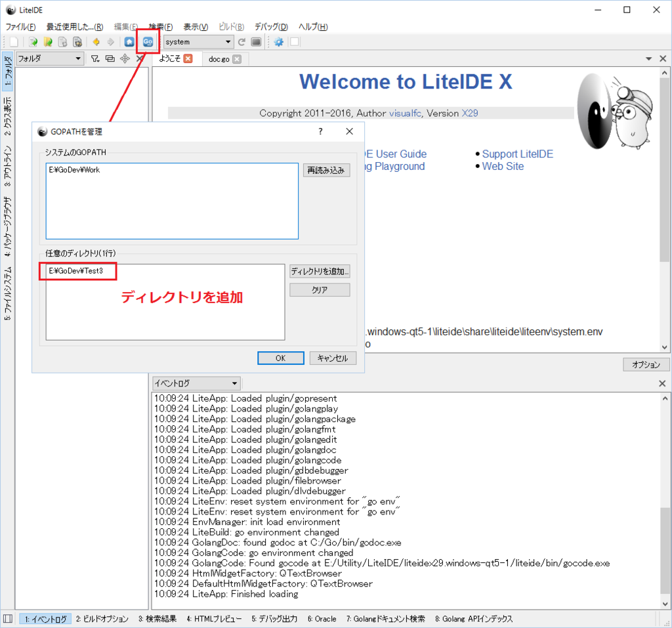The height and width of the screenshot is (628, 672).
Task: Open the system environment dropdown
Action: coord(198,42)
